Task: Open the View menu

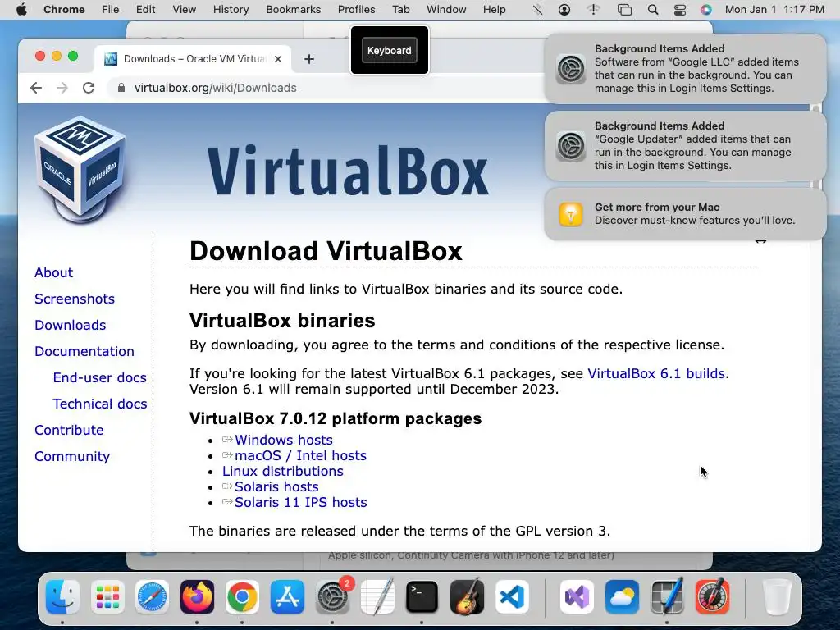Action: click(185, 10)
